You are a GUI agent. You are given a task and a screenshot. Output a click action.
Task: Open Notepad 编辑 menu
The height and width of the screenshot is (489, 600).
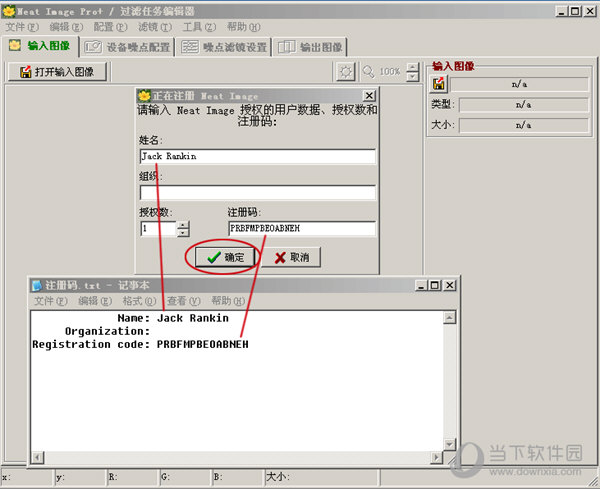pyautogui.click(x=95, y=301)
